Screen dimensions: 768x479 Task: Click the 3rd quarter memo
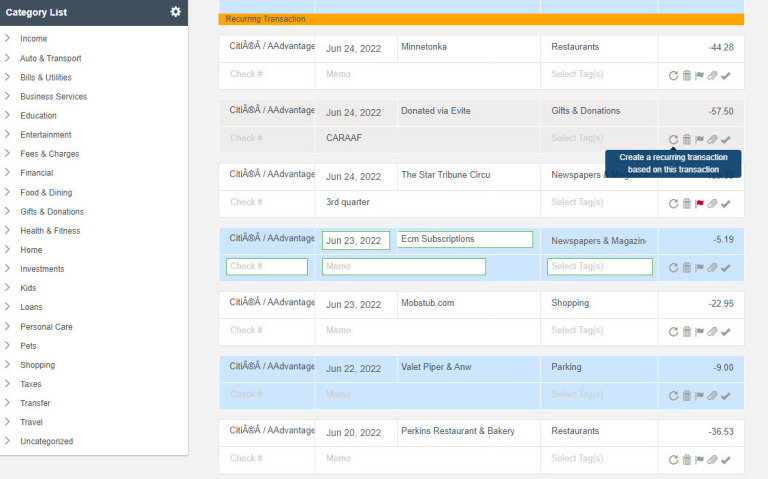tap(348, 202)
